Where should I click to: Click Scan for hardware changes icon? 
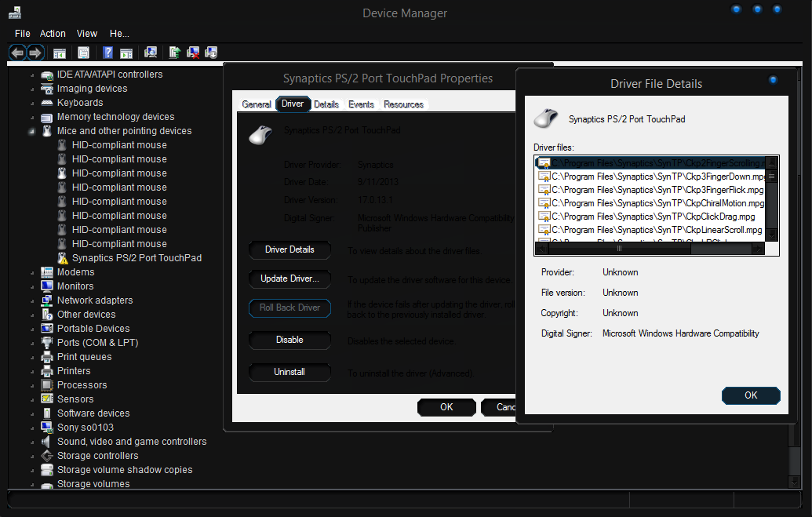[151, 53]
